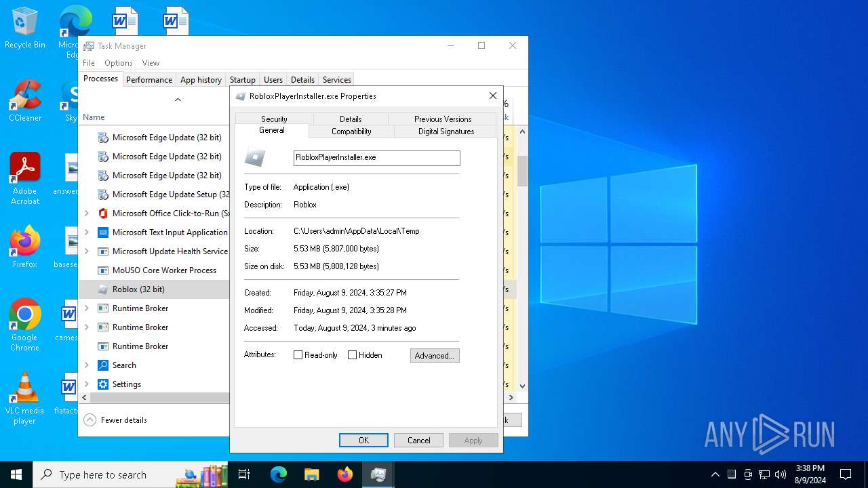Enable the Read-only attribute checkbox
Viewport: 868px width, 488px height.
tap(298, 355)
